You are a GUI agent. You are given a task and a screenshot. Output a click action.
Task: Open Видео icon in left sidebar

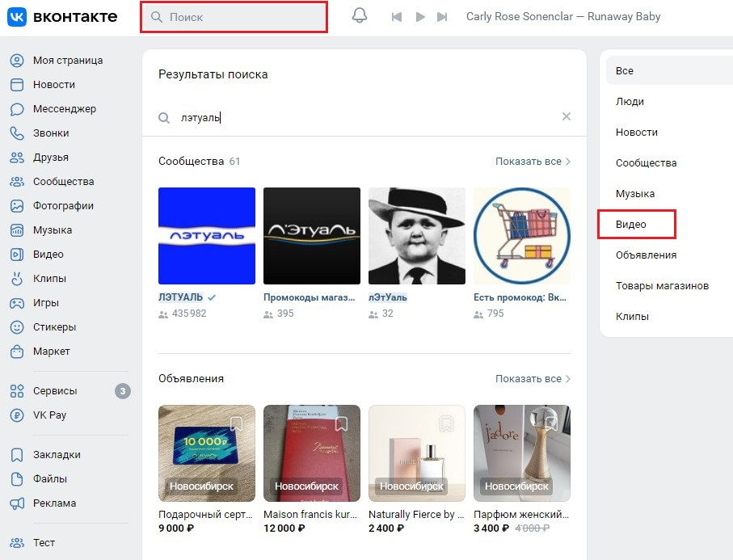[x=17, y=255]
